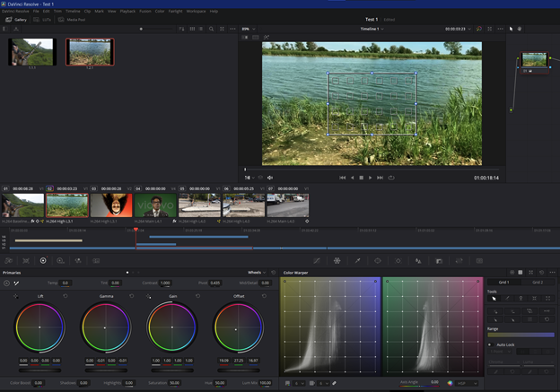Click the Contrast value field
This screenshot has height=392, width=560.
click(x=165, y=283)
